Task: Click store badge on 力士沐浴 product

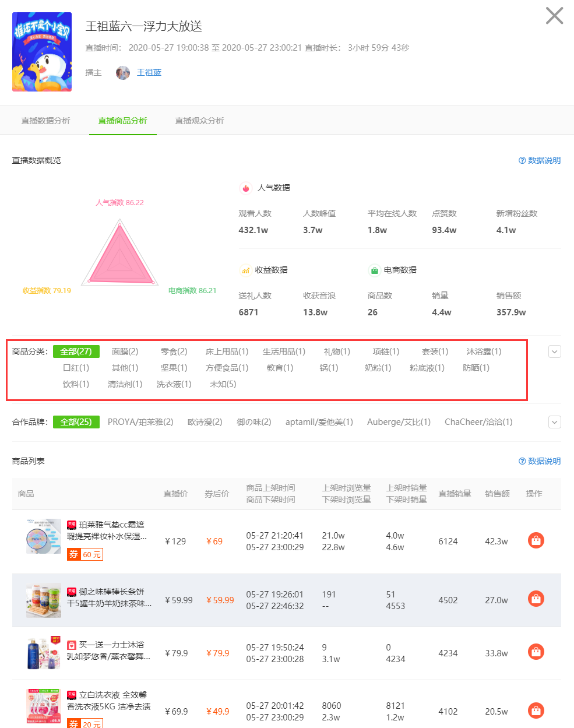Action: [x=72, y=645]
